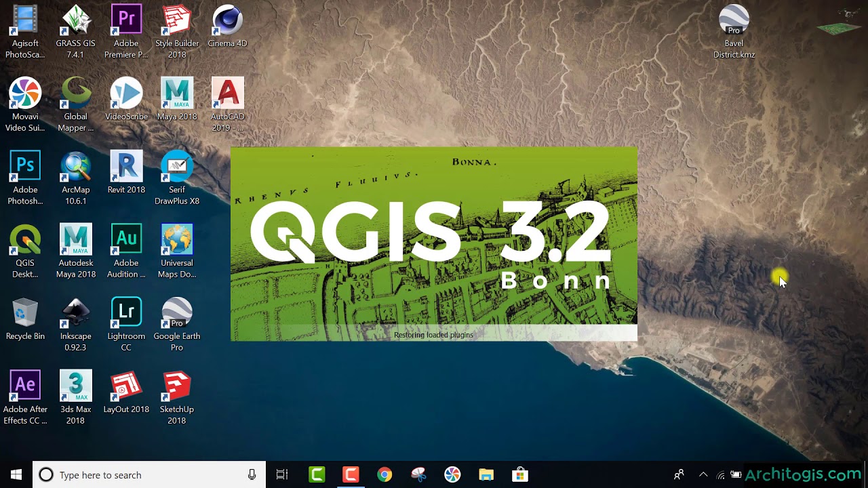Launch GRASS GIS 7.4.1 from desktop

(75, 31)
